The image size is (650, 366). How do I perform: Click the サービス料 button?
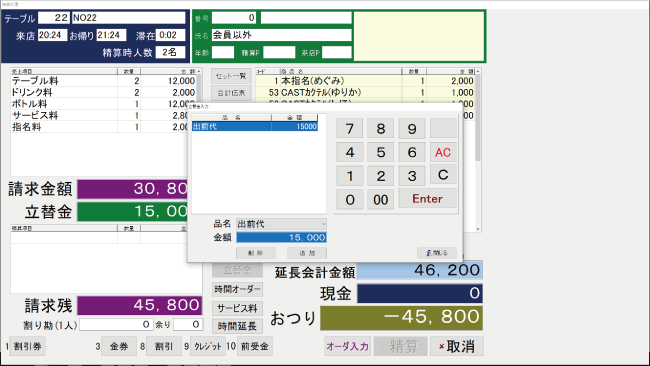point(237,308)
